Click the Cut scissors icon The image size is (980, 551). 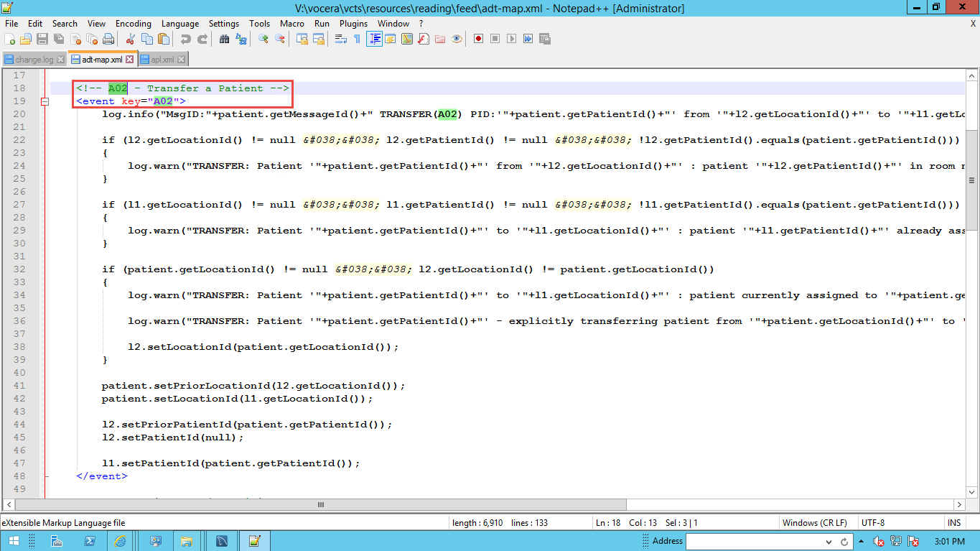tap(131, 39)
